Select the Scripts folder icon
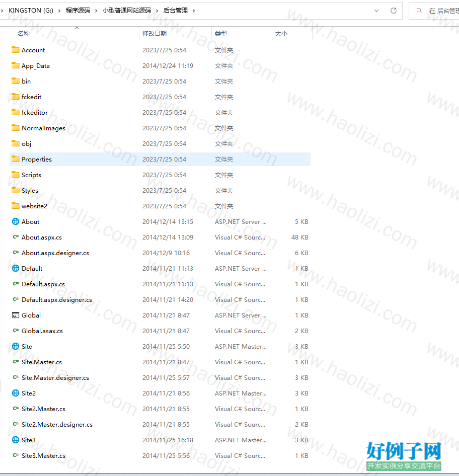459x476 pixels. click(x=16, y=175)
